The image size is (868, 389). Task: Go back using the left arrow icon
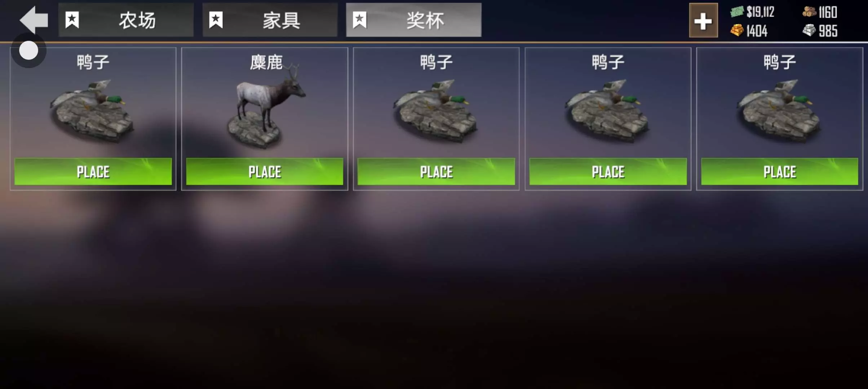pos(34,20)
